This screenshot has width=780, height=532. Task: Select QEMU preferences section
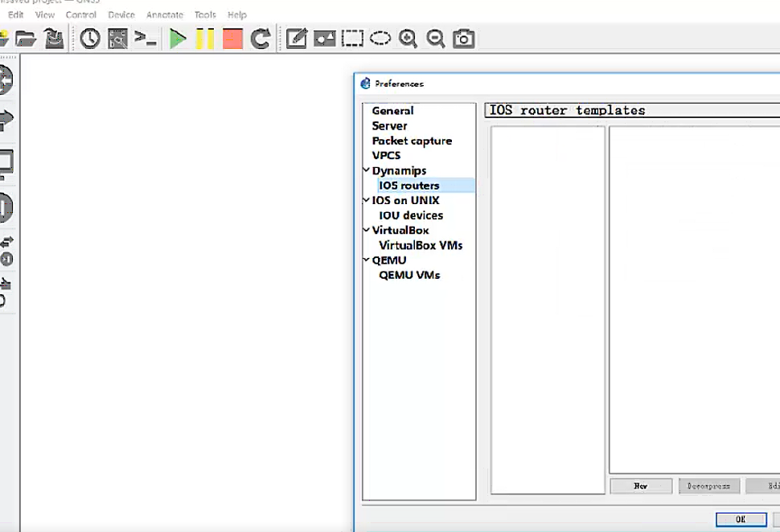pyautogui.click(x=389, y=260)
